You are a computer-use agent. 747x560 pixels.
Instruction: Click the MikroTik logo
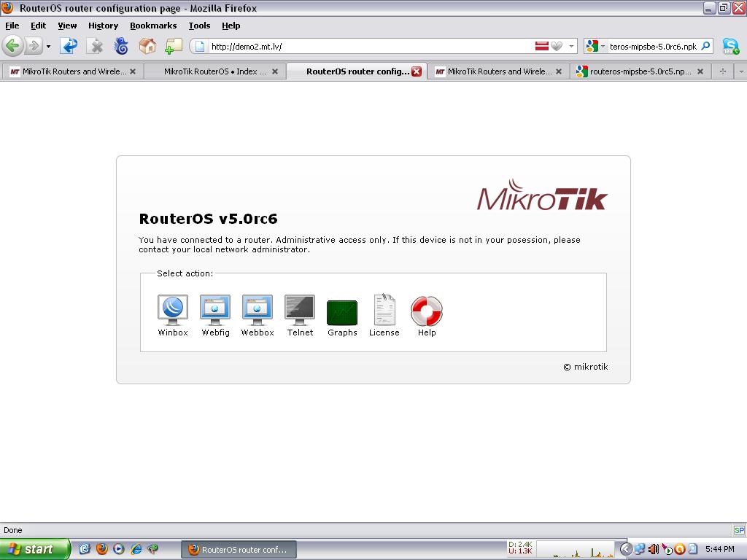[542, 195]
